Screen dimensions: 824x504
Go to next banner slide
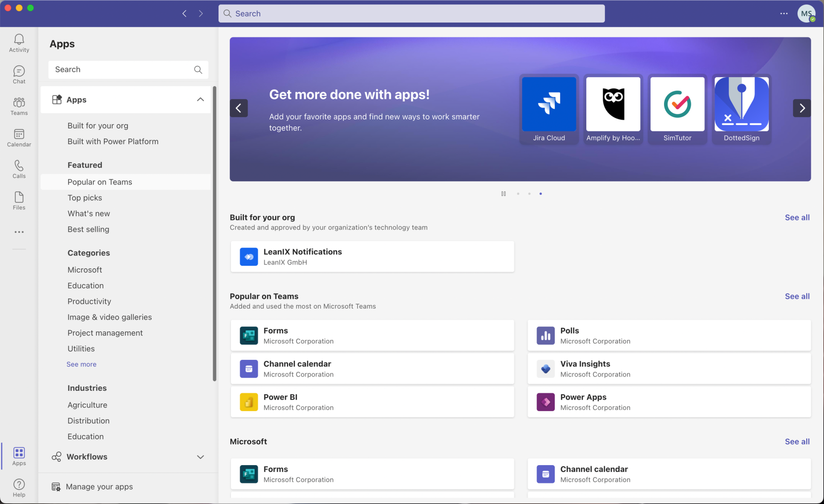click(x=802, y=108)
